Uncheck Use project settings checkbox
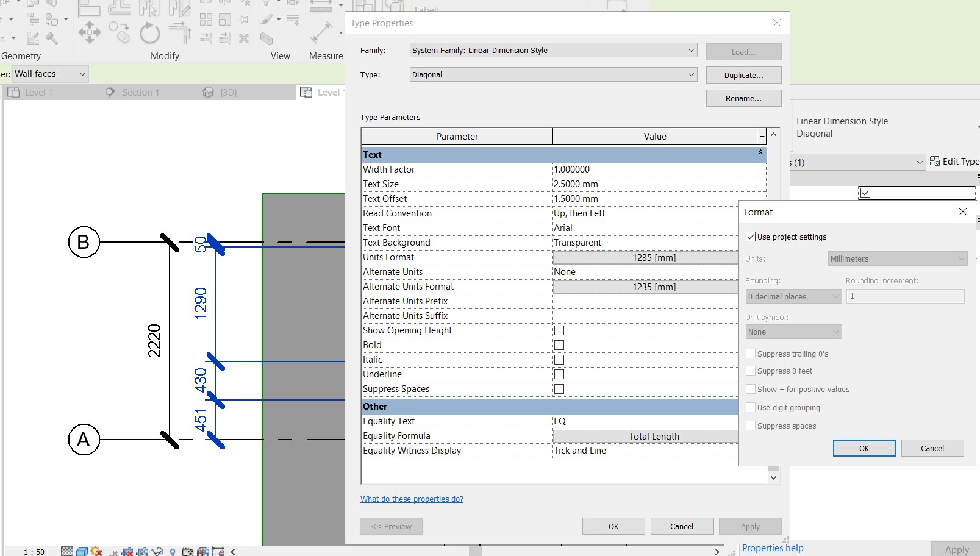Viewport: 980px width, 556px height. tap(751, 237)
